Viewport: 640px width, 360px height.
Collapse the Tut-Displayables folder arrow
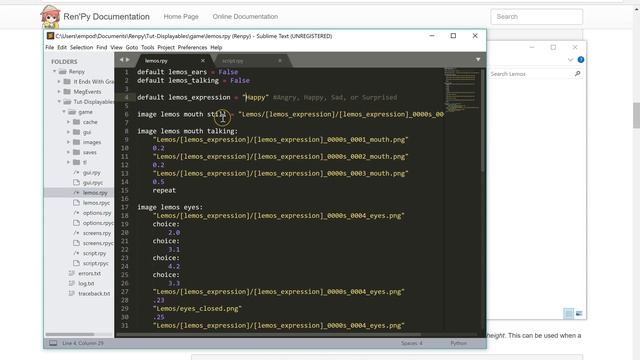pyautogui.click(x=59, y=102)
